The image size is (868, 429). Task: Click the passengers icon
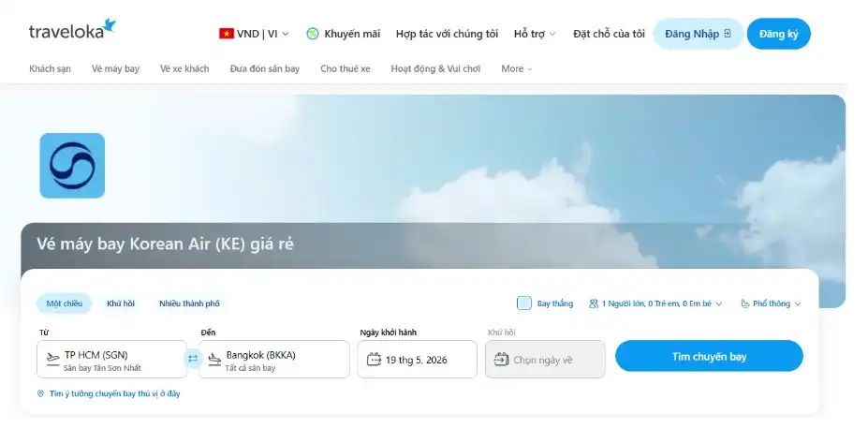(594, 303)
